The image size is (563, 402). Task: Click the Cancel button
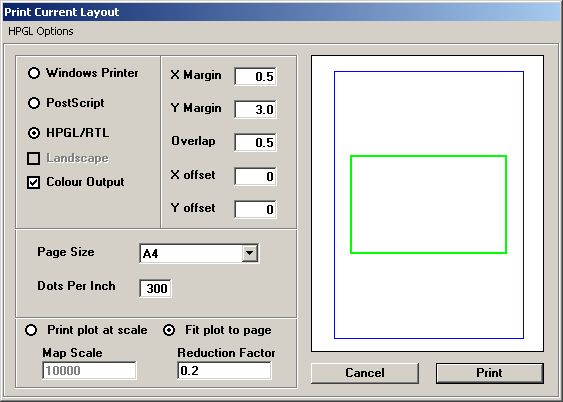point(365,373)
